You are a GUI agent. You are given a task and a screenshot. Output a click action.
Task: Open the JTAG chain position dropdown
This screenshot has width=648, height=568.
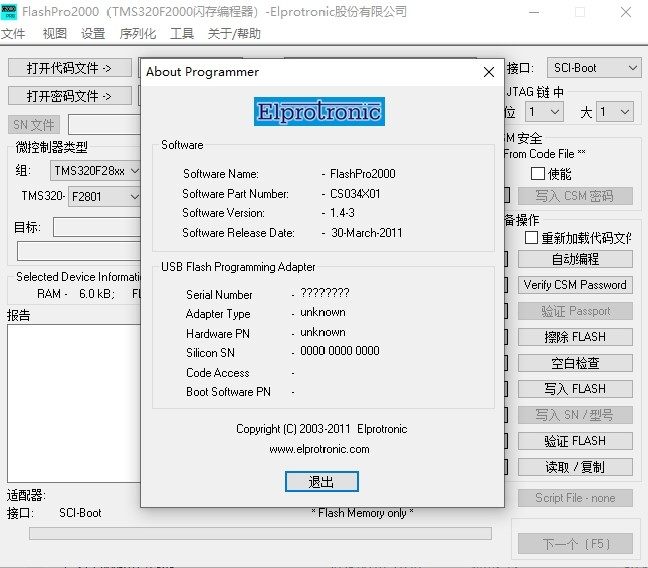(x=544, y=112)
